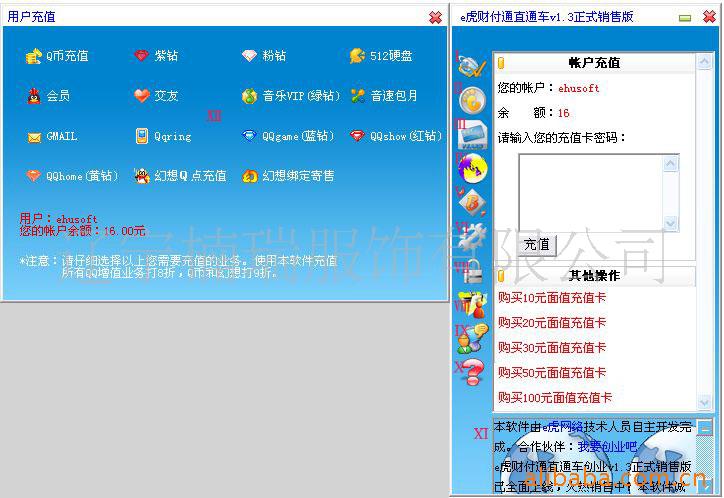
Task: Click the purple-yellow globe sidebar icon
Action: coord(473,168)
